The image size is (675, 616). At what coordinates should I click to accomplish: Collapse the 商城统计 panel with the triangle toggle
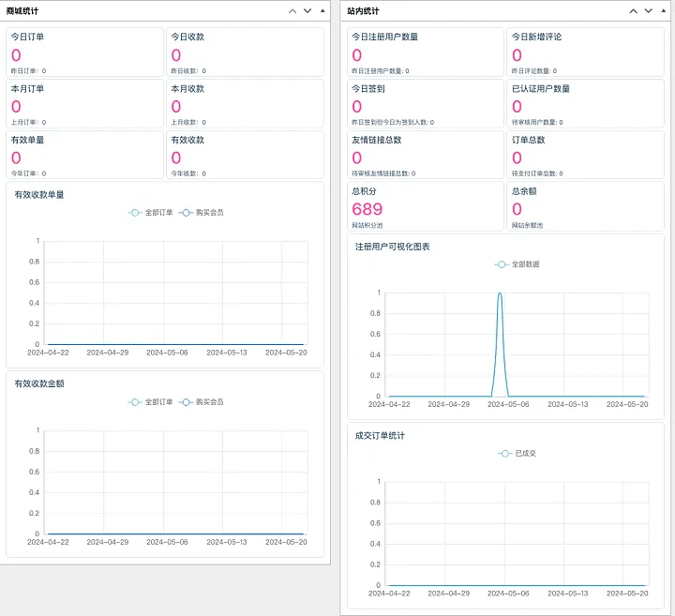pyautogui.click(x=322, y=10)
